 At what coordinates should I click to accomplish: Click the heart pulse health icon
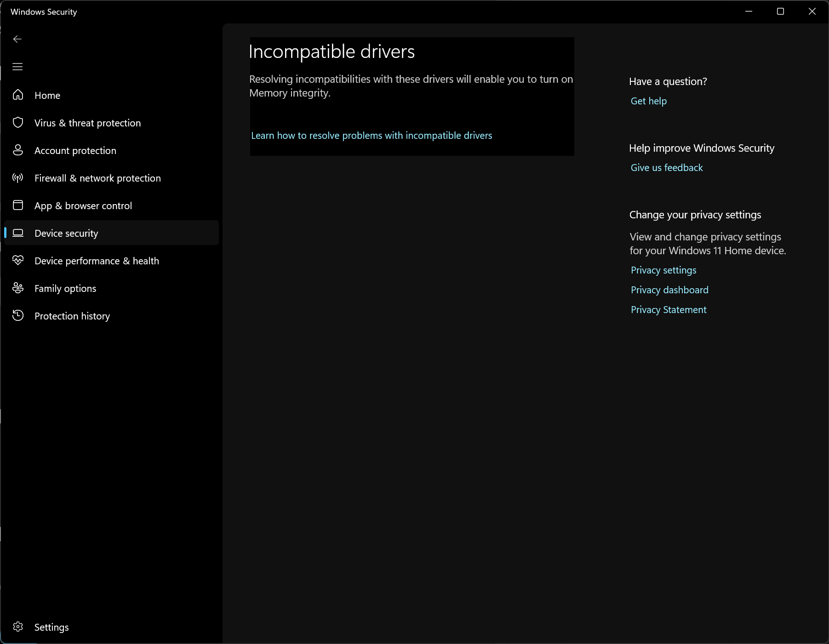click(x=18, y=260)
